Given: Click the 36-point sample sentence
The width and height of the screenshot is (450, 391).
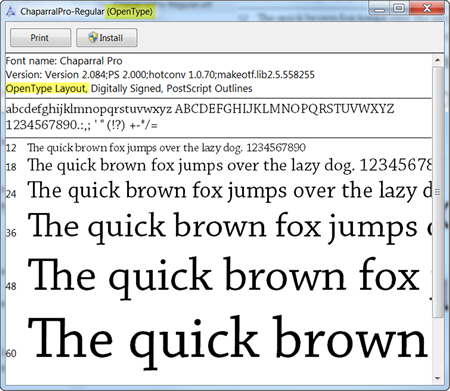Looking at the screenshot, I should (x=230, y=227).
